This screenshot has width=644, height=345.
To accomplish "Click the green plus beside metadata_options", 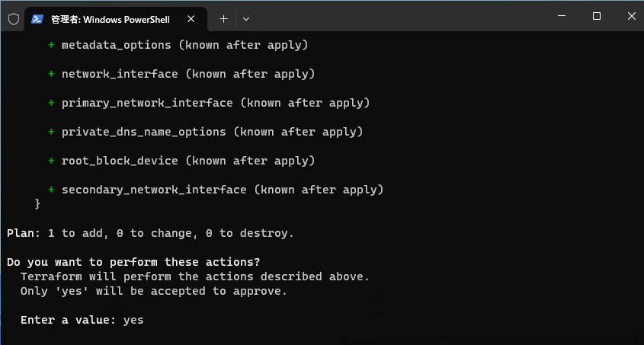I will pyautogui.click(x=51, y=45).
